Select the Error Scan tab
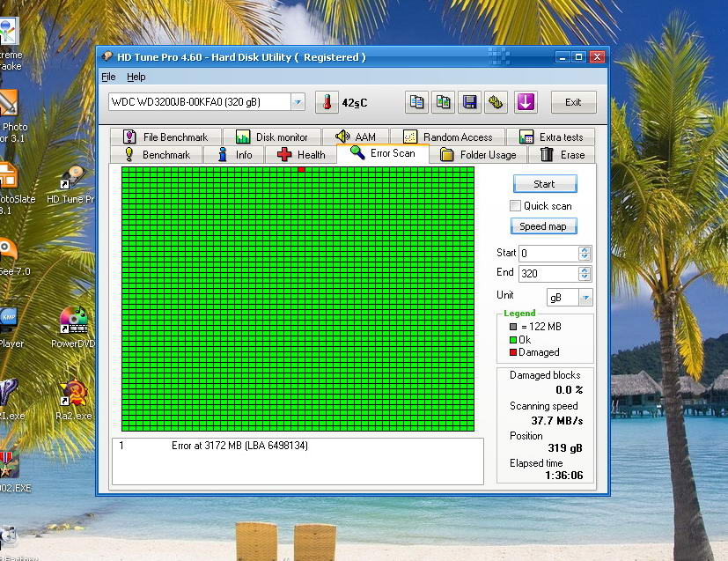Viewport: 728px width, 561px height. click(x=383, y=153)
